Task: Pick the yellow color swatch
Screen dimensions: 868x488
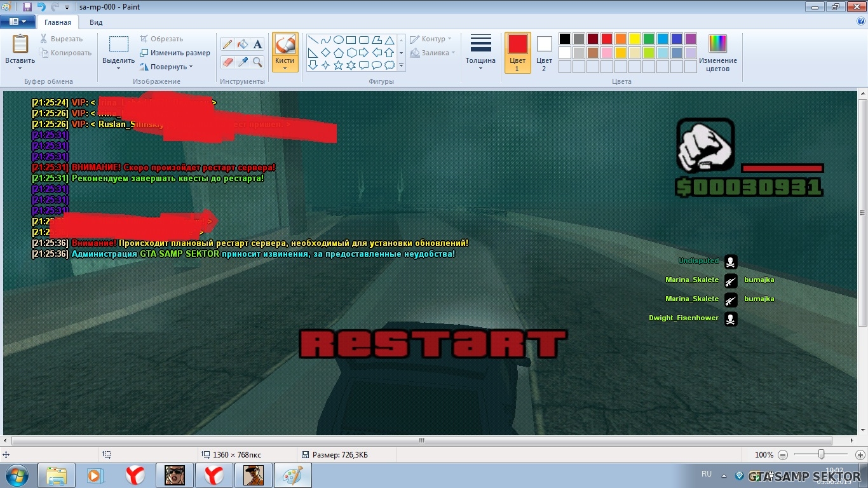Action: click(x=635, y=39)
